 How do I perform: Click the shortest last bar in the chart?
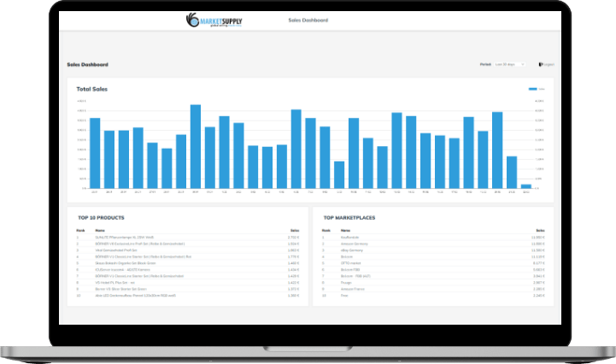pyautogui.click(x=526, y=186)
